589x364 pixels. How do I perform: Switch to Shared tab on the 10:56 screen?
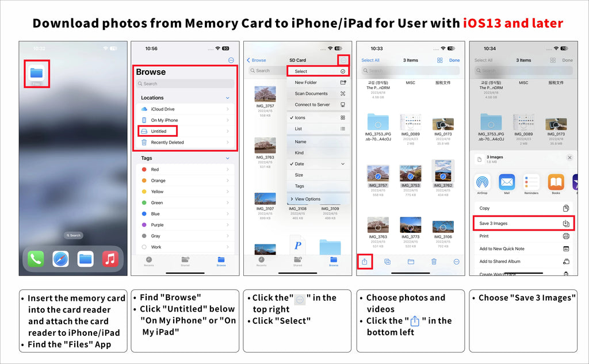[185, 261]
